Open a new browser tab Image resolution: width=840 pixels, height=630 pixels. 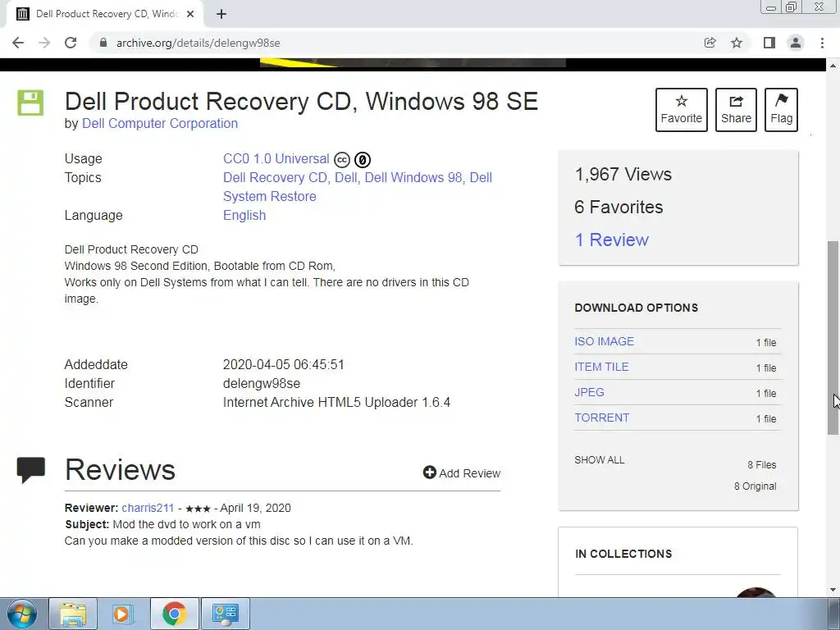click(x=221, y=14)
